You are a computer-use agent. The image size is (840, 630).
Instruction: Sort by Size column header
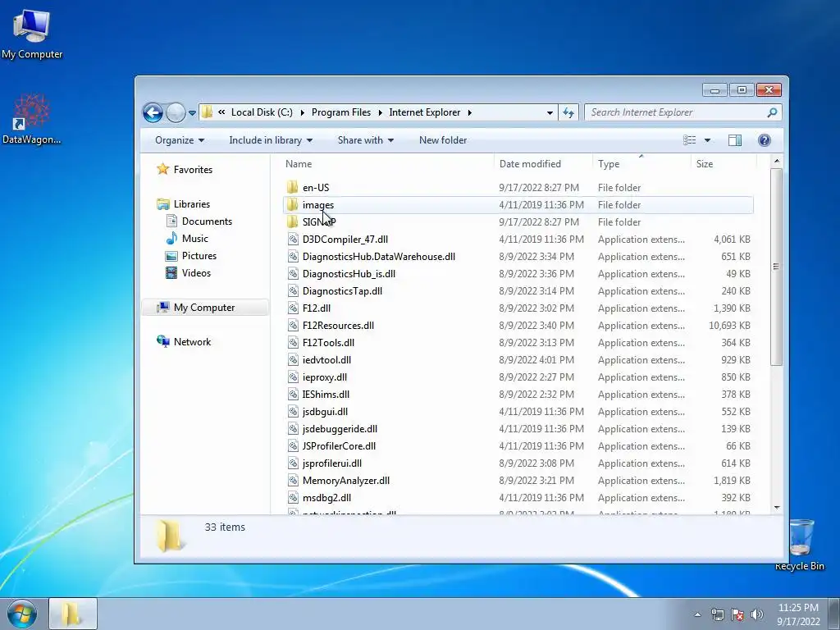coord(705,164)
